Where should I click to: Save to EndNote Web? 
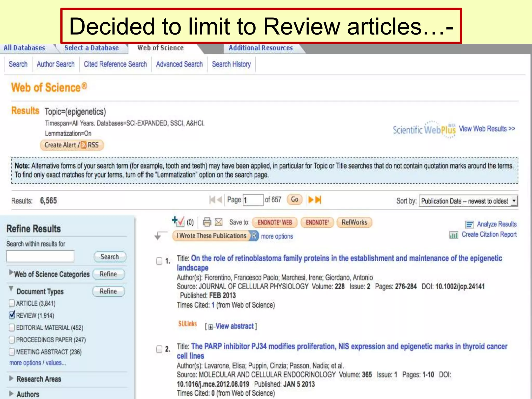click(275, 223)
